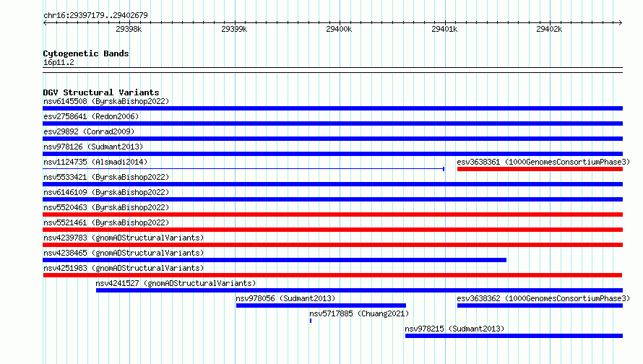This screenshot has width=643, height=364.
Task: Click the chr16:29397179..29402679 coordinate label
Action: coord(95,15)
